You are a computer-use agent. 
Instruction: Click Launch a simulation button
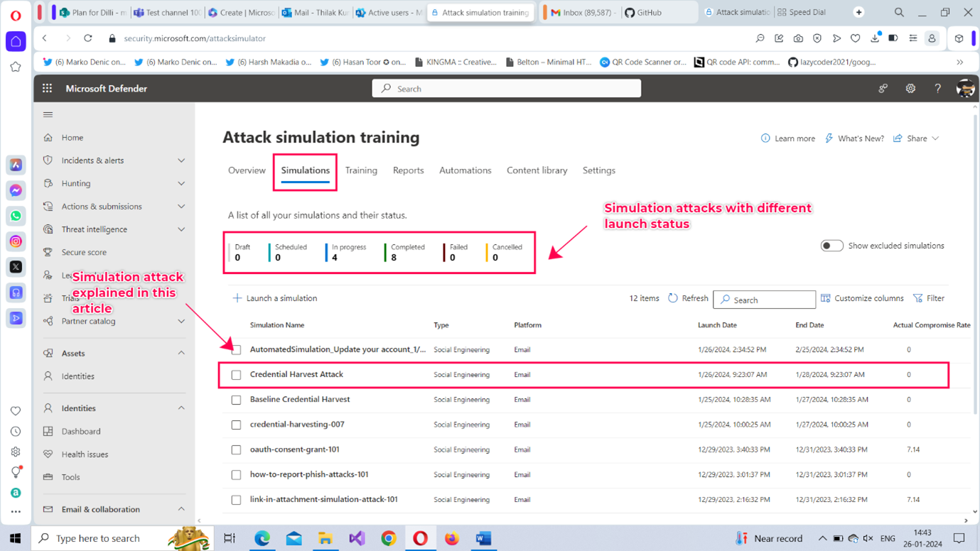(x=275, y=298)
